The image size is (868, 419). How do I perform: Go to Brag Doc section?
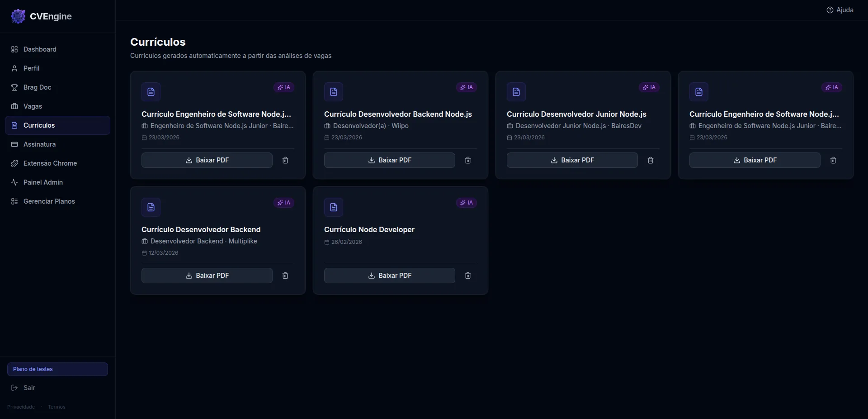click(x=37, y=87)
